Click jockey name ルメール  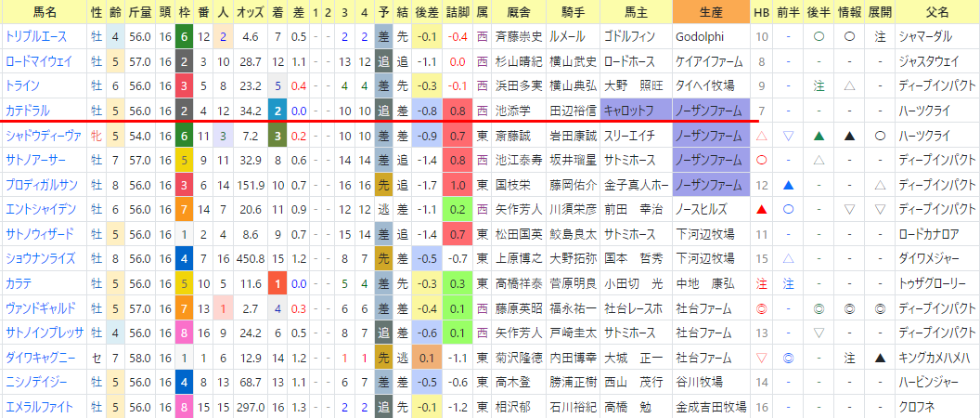[568, 37]
